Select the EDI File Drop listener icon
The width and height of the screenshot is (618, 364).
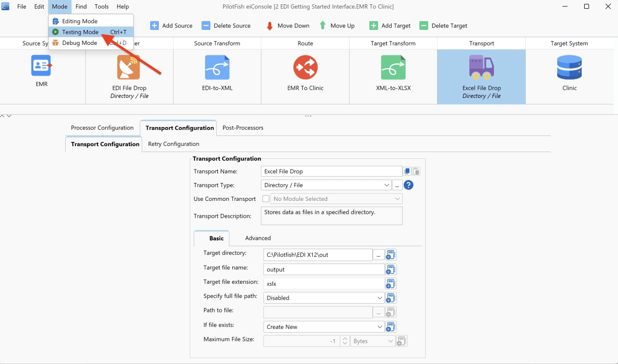pyautogui.click(x=128, y=67)
